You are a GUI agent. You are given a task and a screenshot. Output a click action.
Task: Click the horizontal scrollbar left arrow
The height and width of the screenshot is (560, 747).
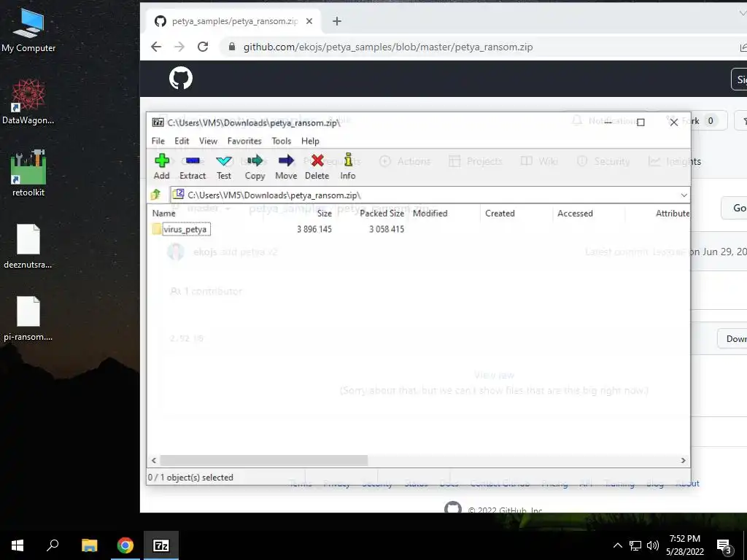[153, 461]
